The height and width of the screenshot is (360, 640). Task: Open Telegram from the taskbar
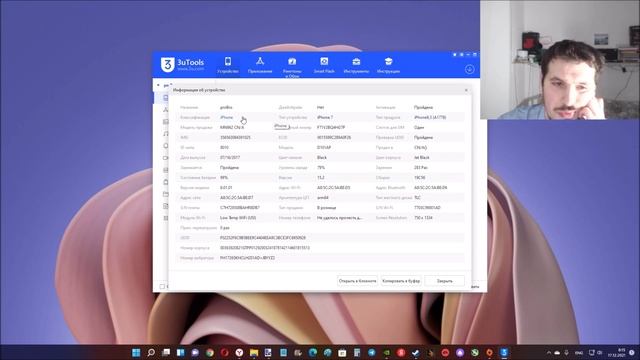click(372, 352)
